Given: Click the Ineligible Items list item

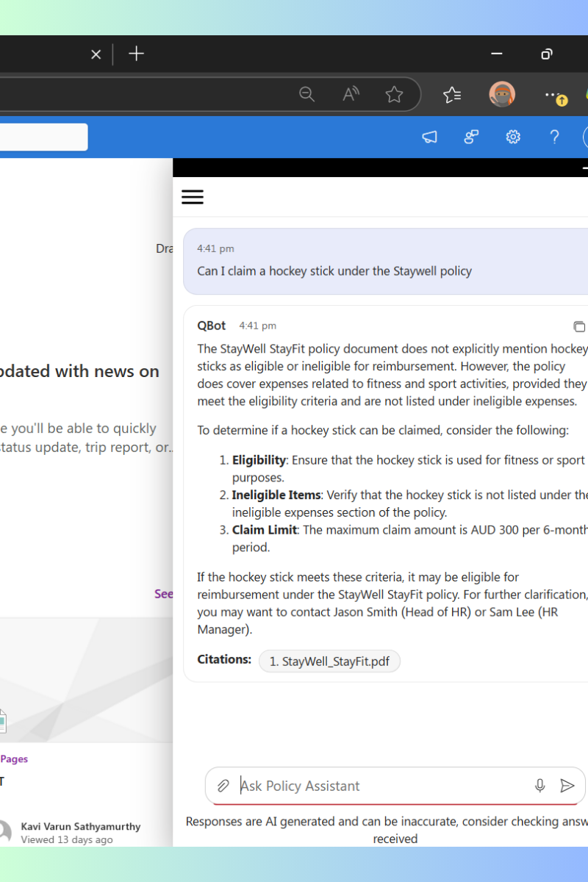Looking at the screenshot, I should click(x=410, y=503).
